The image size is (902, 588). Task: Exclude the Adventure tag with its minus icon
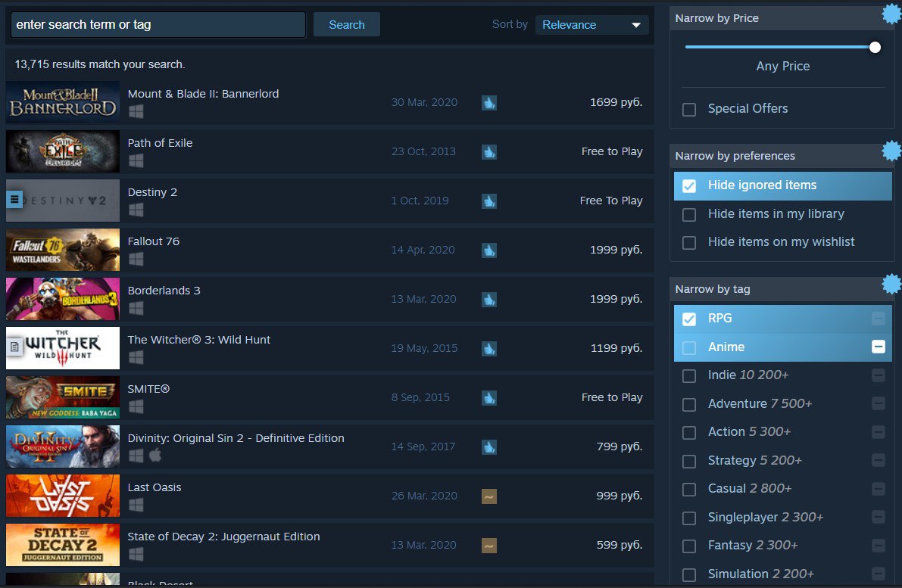[878, 403]
